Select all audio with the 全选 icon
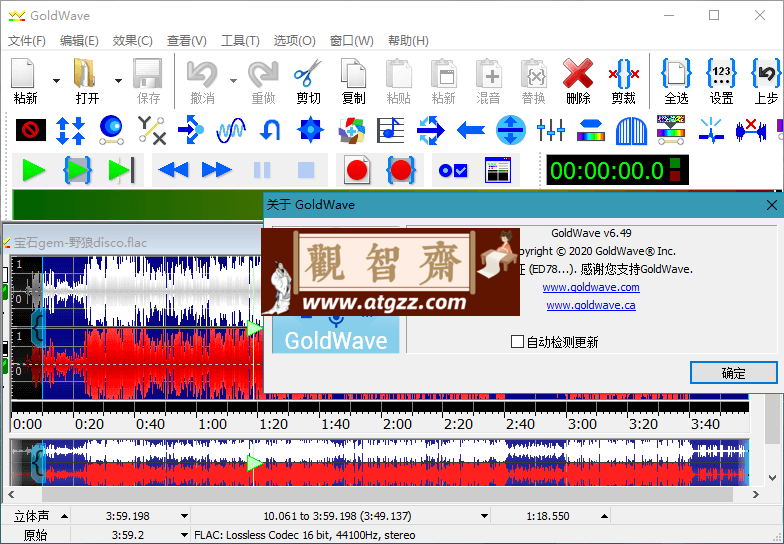This screenshot has height=544, width=784. point(676,74)
